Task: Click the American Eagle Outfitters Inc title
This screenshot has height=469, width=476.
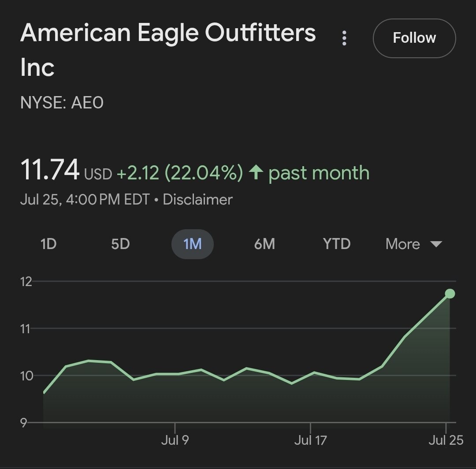Action: 168,49
